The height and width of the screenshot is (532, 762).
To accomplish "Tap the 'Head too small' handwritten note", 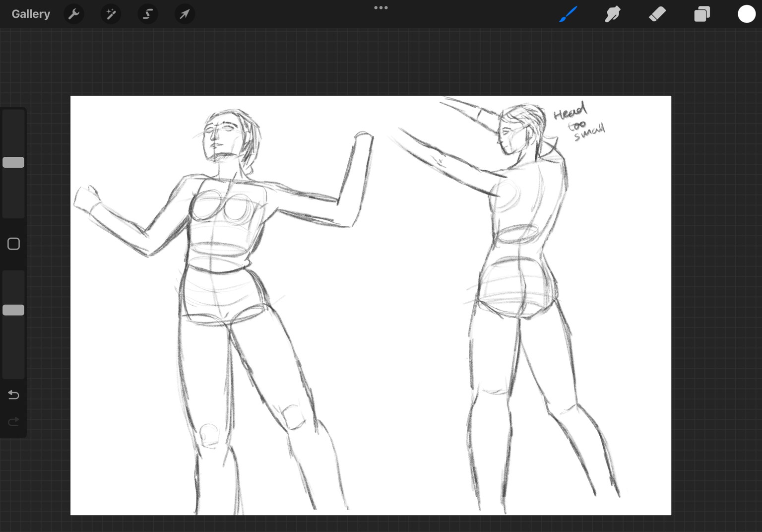I will click(578, 122).
